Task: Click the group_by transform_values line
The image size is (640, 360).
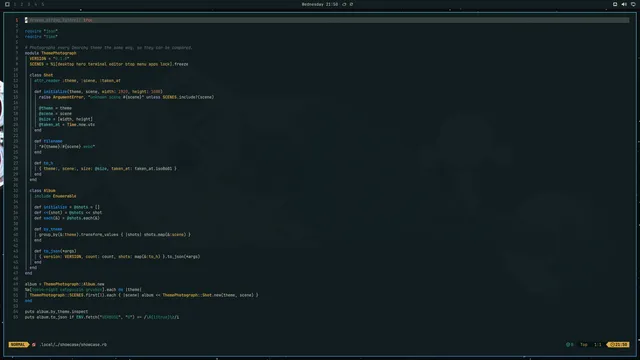Action: click(115, 235)
